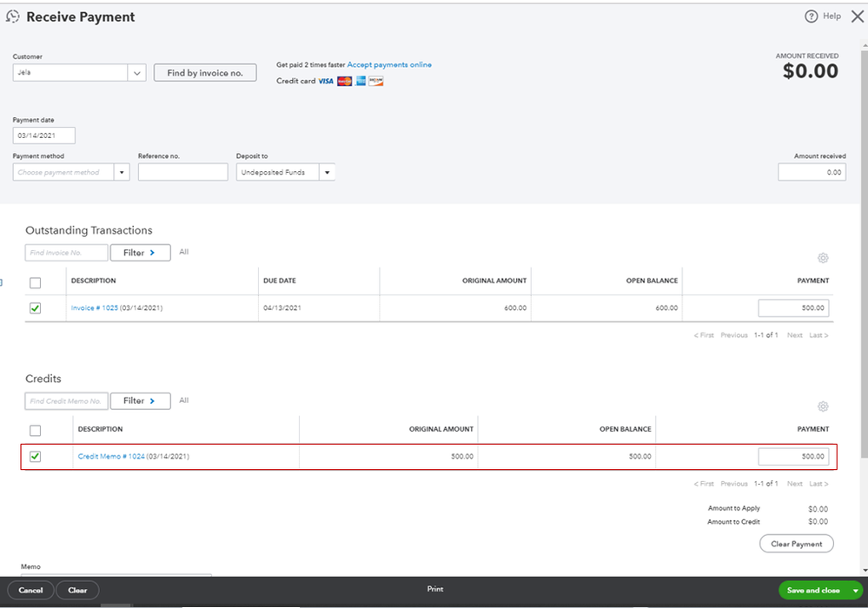
Task: Expand the Filter option in Credits
Action: tap(140, 401)
